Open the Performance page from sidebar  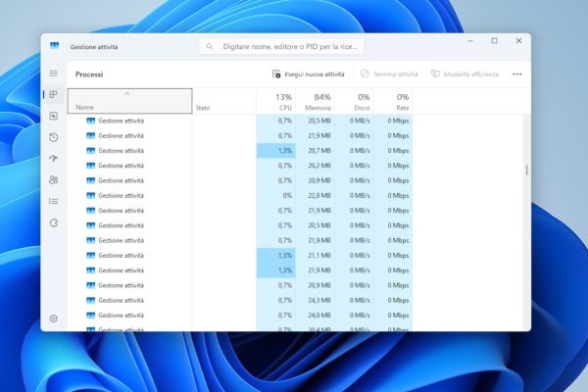[x=54, y=116]
